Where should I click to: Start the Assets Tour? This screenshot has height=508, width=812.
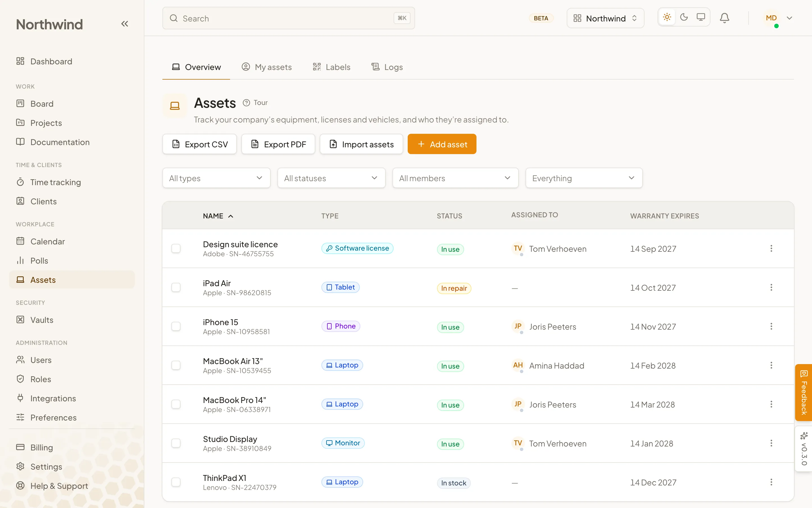(x=255, y=102)
